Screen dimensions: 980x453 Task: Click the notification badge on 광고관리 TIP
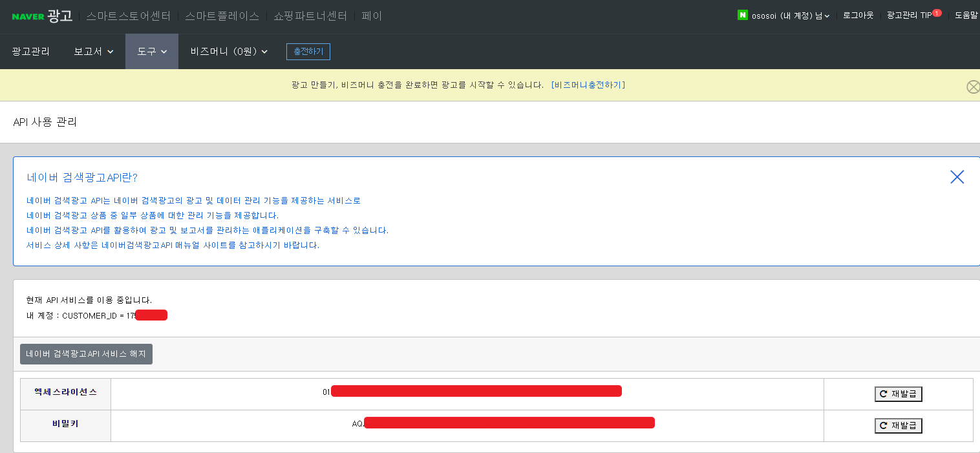(x=937, y=12)
